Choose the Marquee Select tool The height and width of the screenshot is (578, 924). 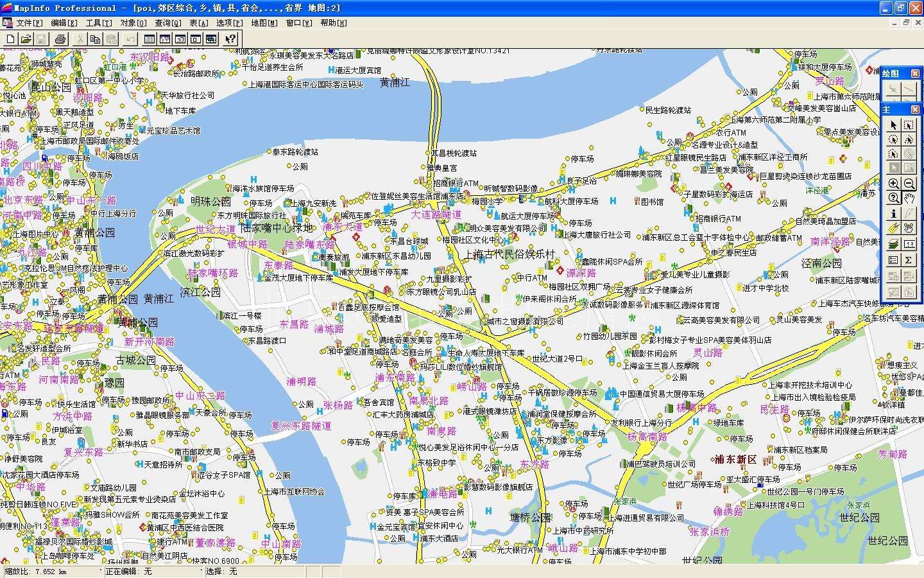909,125
